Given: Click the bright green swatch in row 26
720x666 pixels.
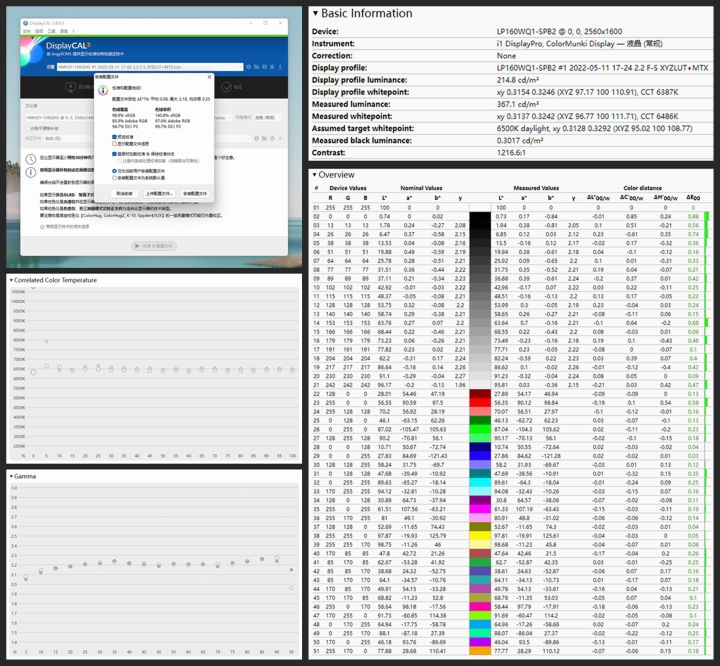Looking at the screenshot, I should click(480, 429).
